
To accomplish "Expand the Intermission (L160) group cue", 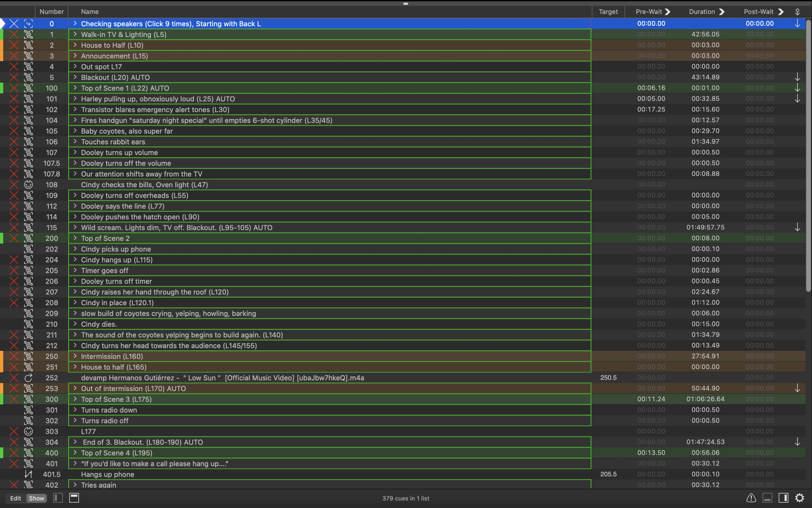I will (x=75, y=356).
